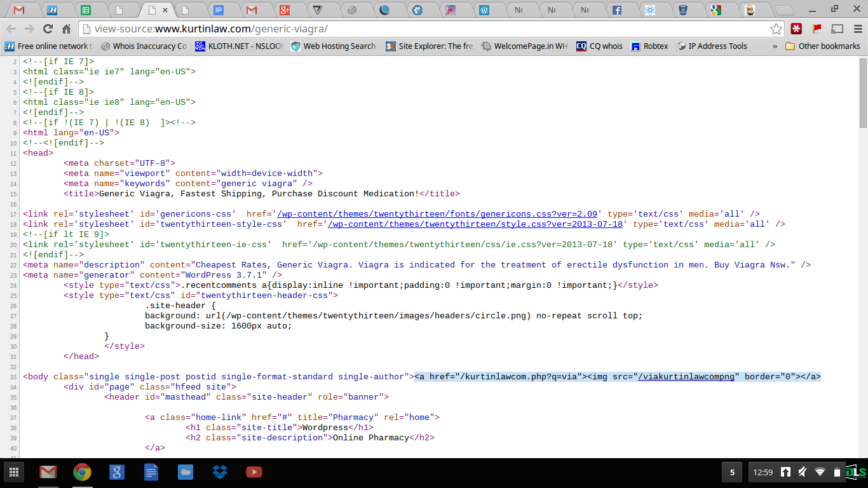Image resolution: width=868 pixels, height=488 pixels.
Task: Open the app launcher grid in shelf
Action: coord(13,472)
